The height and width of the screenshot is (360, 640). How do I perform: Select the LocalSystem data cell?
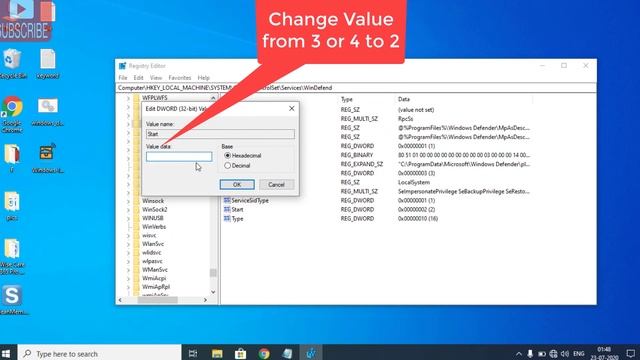pos(413,182)
